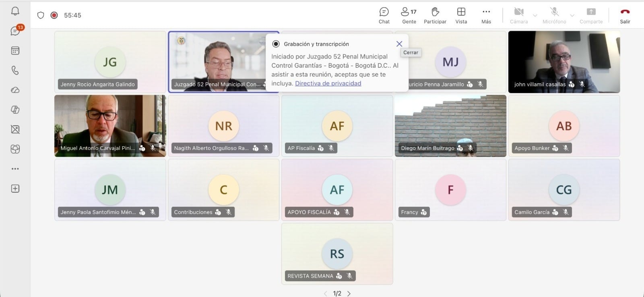The image size is (644, 297).
Task: Click muted mic icon on Camilo García
Action: 566,212
